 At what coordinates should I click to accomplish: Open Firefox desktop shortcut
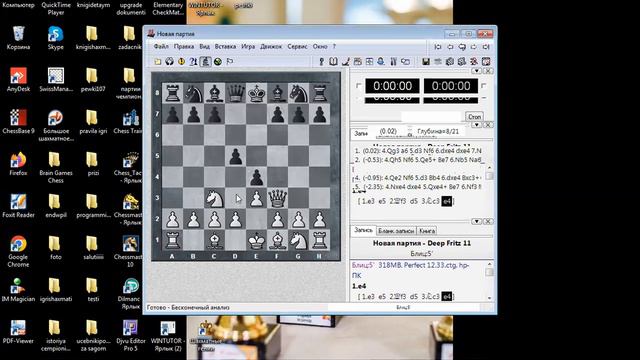pyautogui.click(x=18, y=163)
